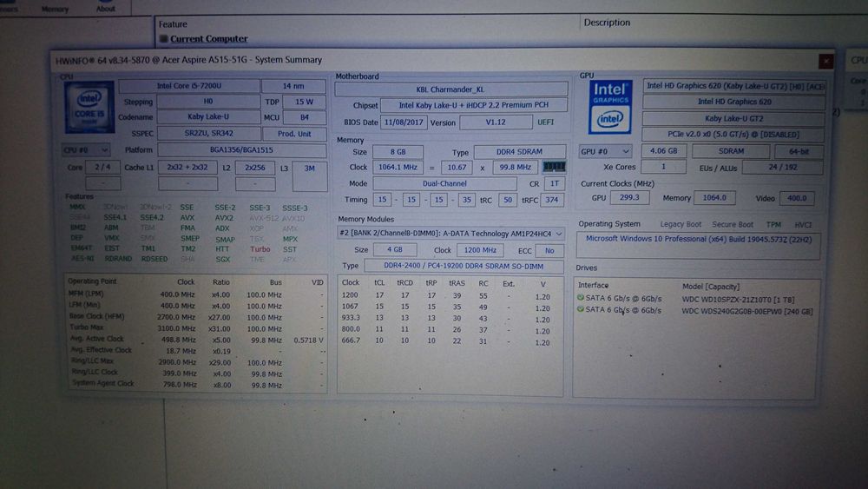
Task: Click the ECC No field
Action: coord(549,251)
